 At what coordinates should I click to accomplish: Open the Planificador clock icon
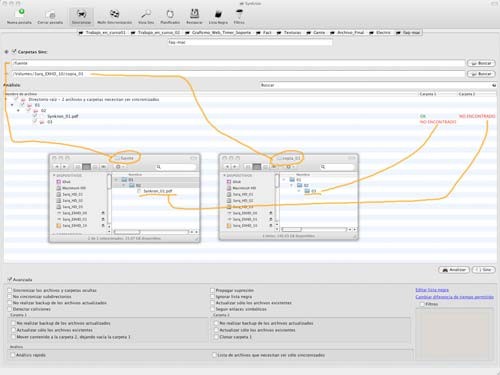point(170,15)
